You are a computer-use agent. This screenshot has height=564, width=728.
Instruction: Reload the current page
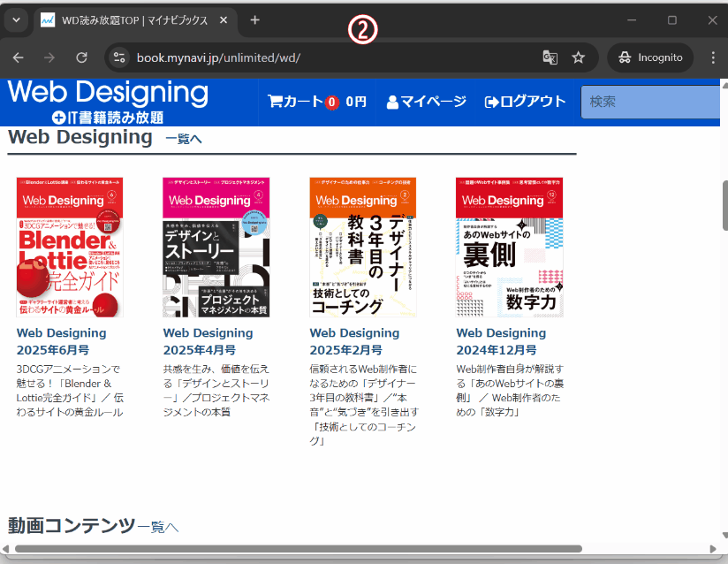(81, 57)
